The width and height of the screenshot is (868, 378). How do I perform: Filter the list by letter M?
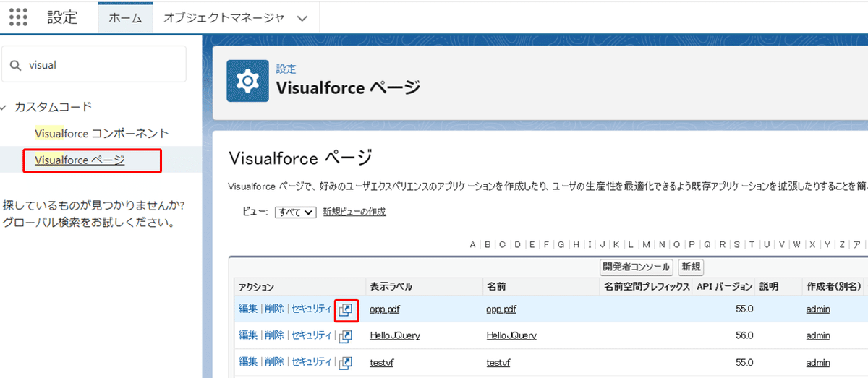pyautogui.click(x=647, y=244)
